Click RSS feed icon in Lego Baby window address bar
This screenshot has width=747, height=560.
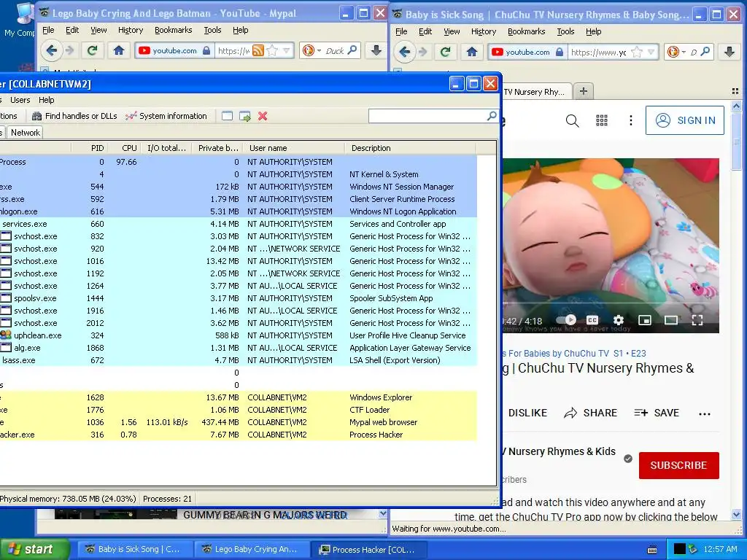click(x=258, y=50)
